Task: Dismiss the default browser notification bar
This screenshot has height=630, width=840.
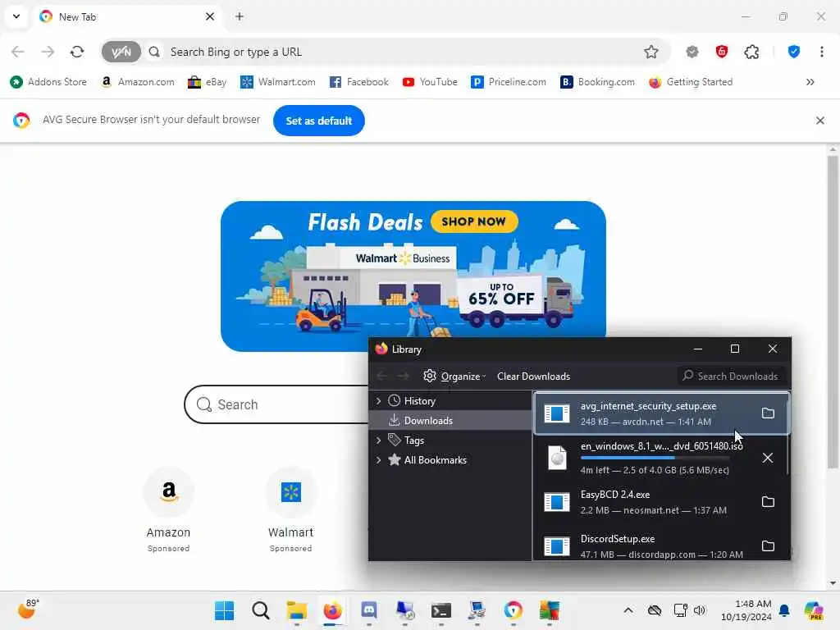Action: point(820,121)
